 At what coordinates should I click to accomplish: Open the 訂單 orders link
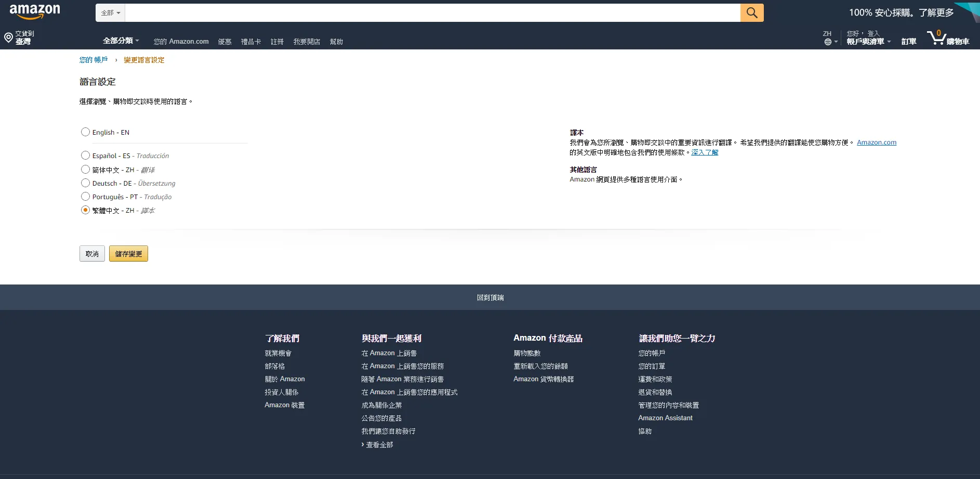(x=909, y=41)
